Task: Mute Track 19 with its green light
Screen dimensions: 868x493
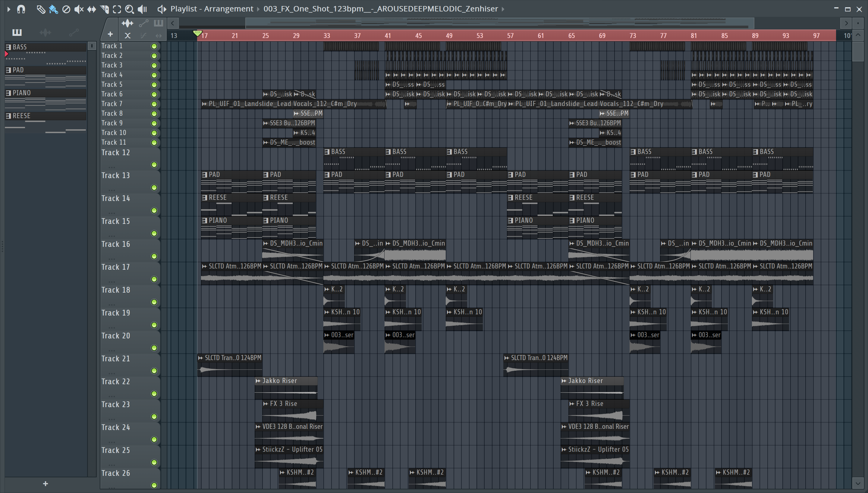Action: (x=154, y=325)
